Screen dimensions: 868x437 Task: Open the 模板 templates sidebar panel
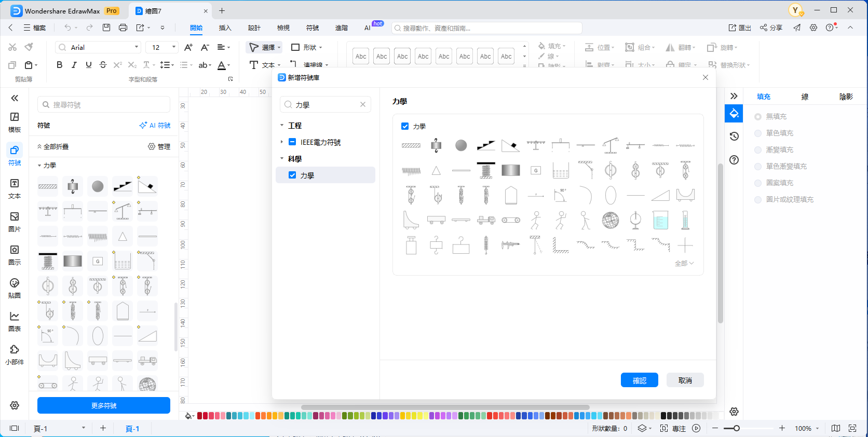click(15, 122)
